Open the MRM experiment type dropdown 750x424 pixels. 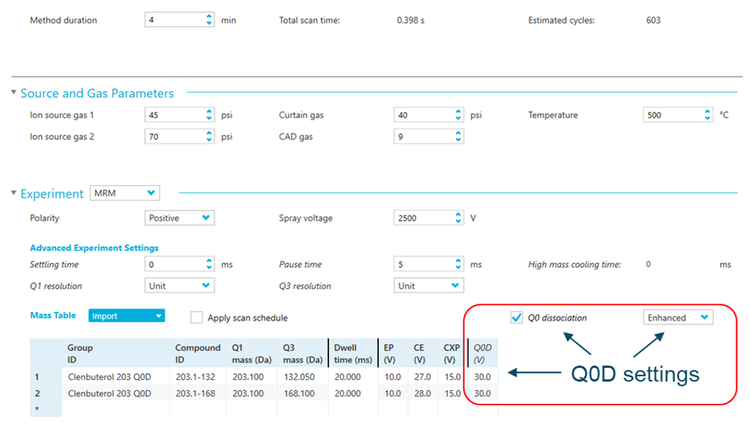pos(124,192)
